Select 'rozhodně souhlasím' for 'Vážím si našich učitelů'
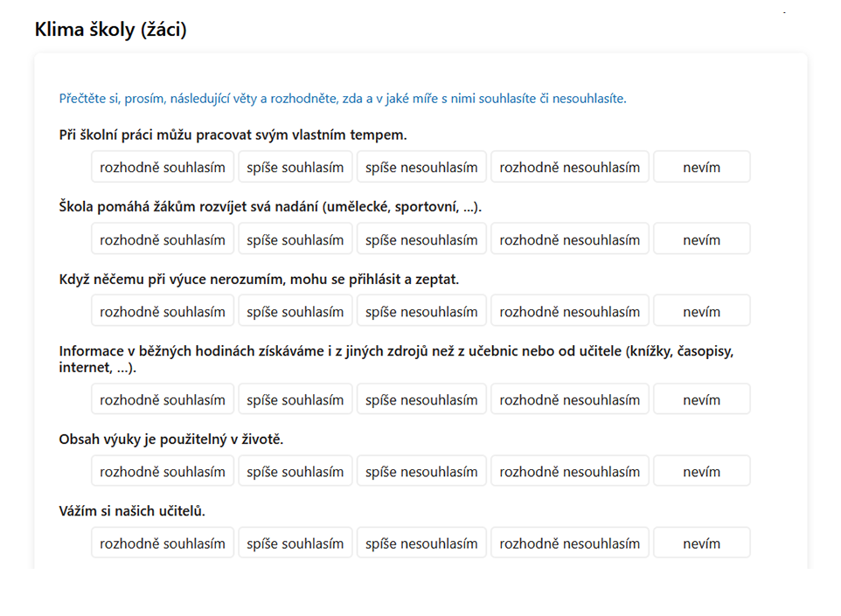The width and height of the screenshot is (841, 616). (163, 543)
